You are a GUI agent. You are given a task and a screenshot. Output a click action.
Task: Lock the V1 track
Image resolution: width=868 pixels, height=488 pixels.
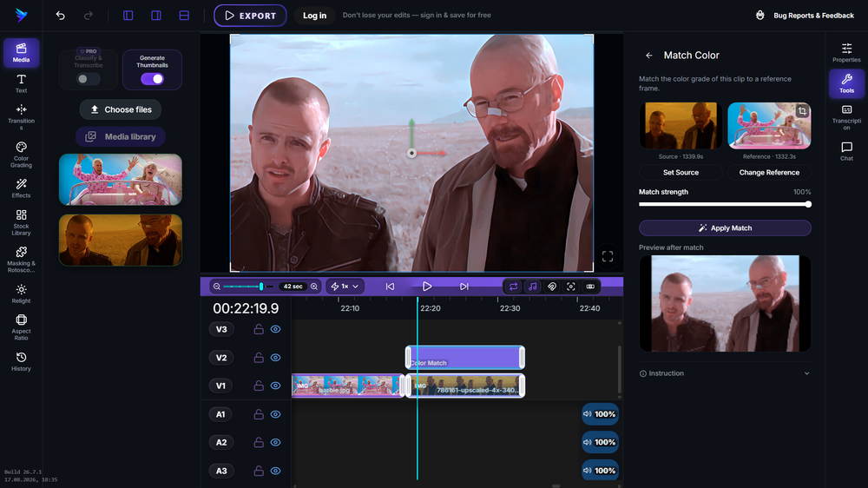pyautogui.click(x=259, y=386)
